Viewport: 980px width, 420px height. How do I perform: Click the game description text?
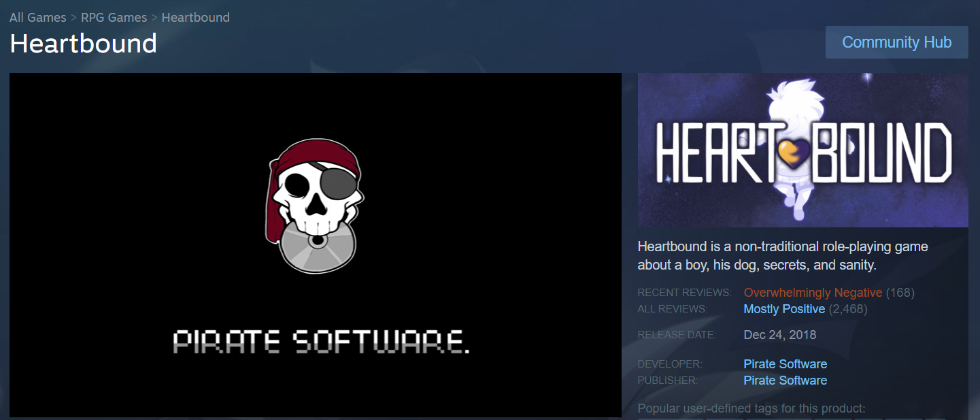pos(783,256)
